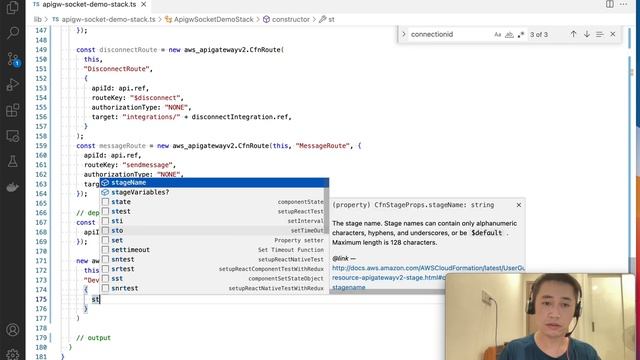Open Source Control view with badge
640x360 pixels.
pyautogui.click(x=13, y=60)
